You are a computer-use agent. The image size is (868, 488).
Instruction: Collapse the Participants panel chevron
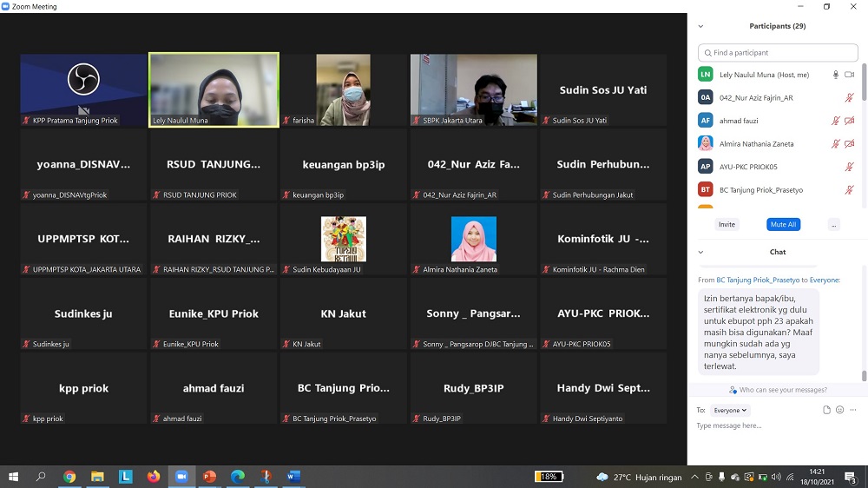coord(700,26)
